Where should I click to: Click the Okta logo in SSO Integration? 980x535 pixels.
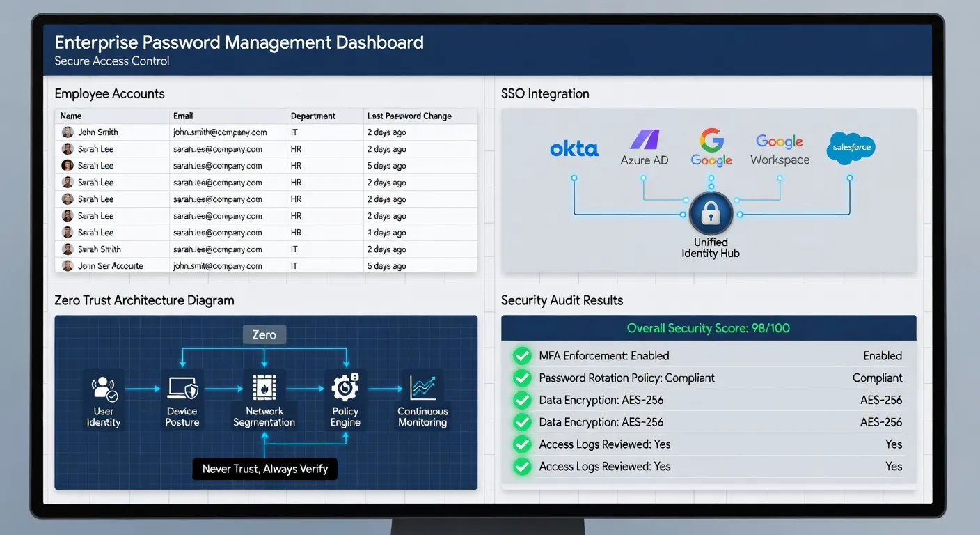[x=574, y=149]
